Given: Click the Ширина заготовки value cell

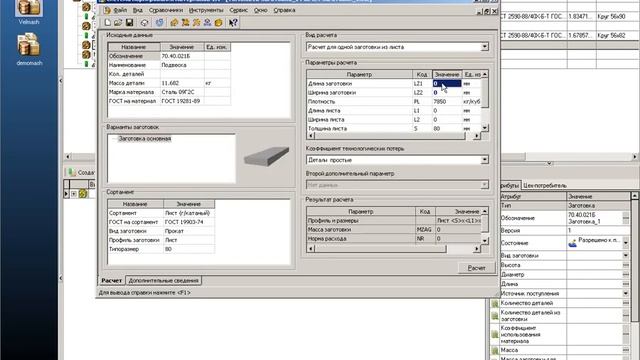Looking at the screenshot, I should click(447, 93).
